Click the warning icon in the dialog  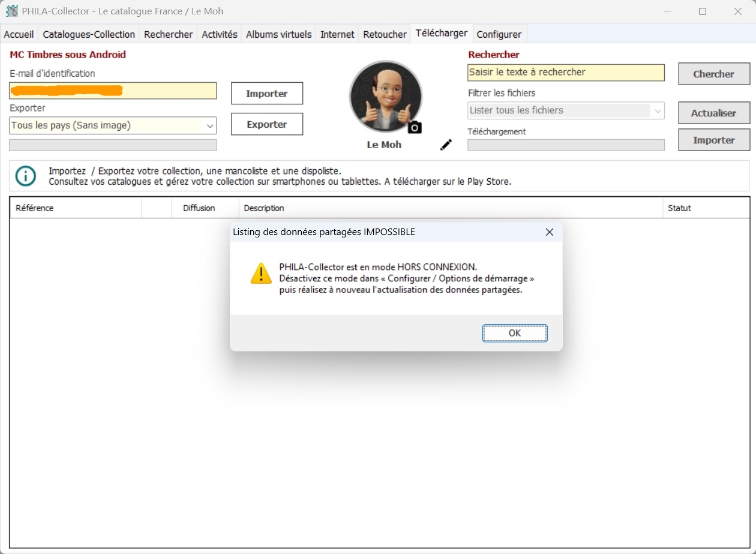[x=261, y=273]
